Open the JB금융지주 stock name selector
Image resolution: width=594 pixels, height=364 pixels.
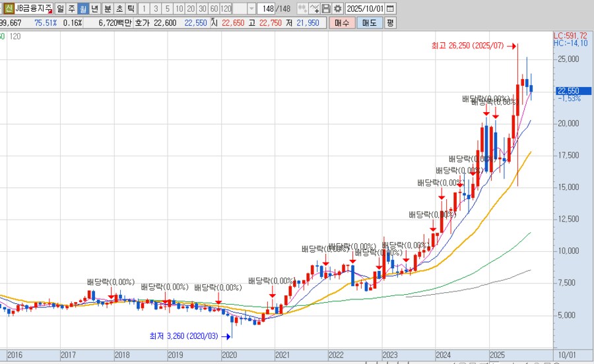tap(34, 9)
